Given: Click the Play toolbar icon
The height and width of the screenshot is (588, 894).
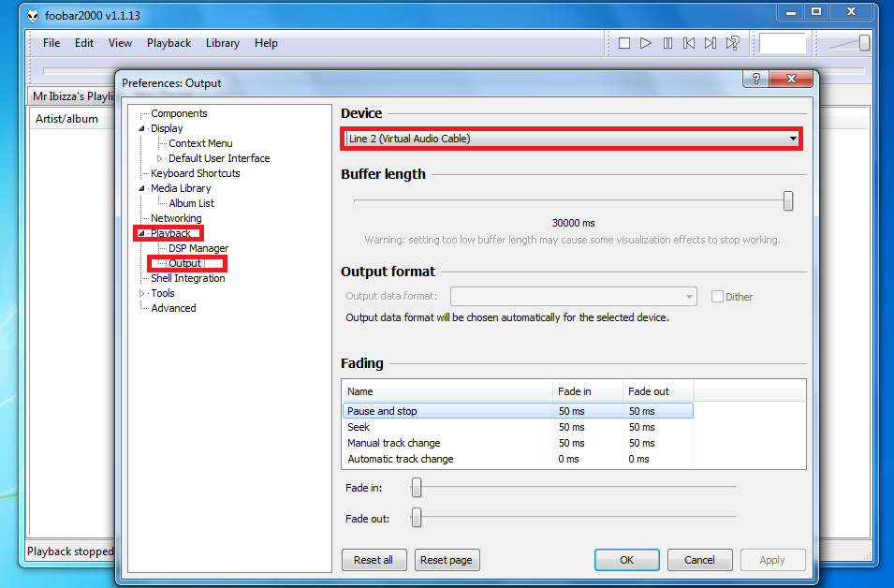Looking at the screenshot, I should (x=645, y=43).
